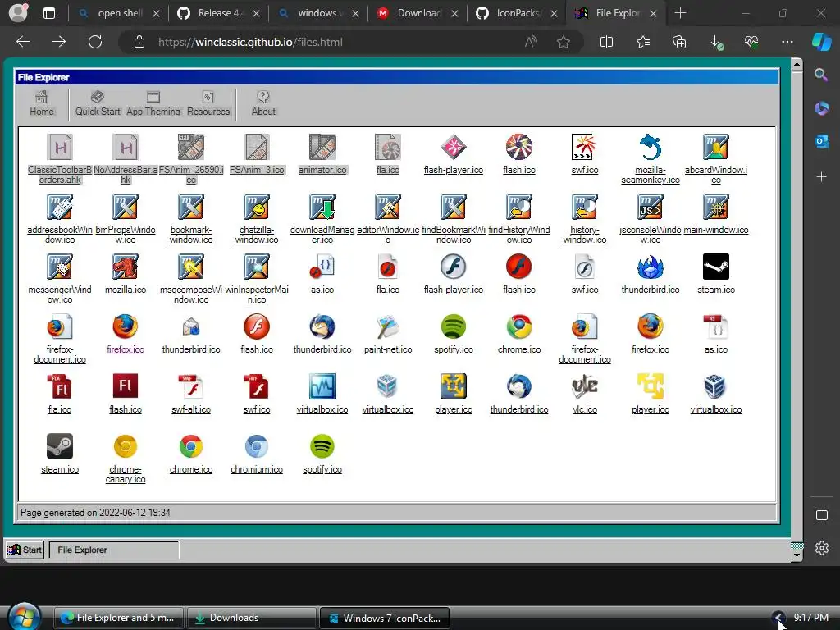
Task: Switch to Downloads taskbar window
Action: click(251, 618)
